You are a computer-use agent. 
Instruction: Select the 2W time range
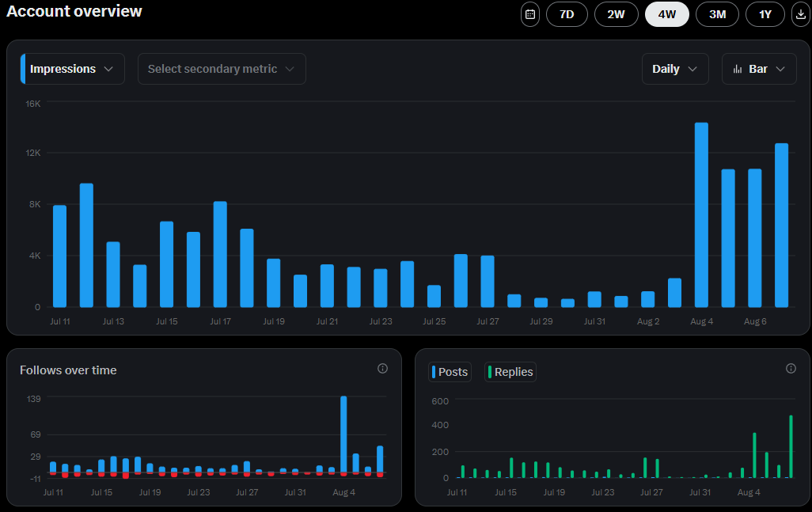(617, 14)
